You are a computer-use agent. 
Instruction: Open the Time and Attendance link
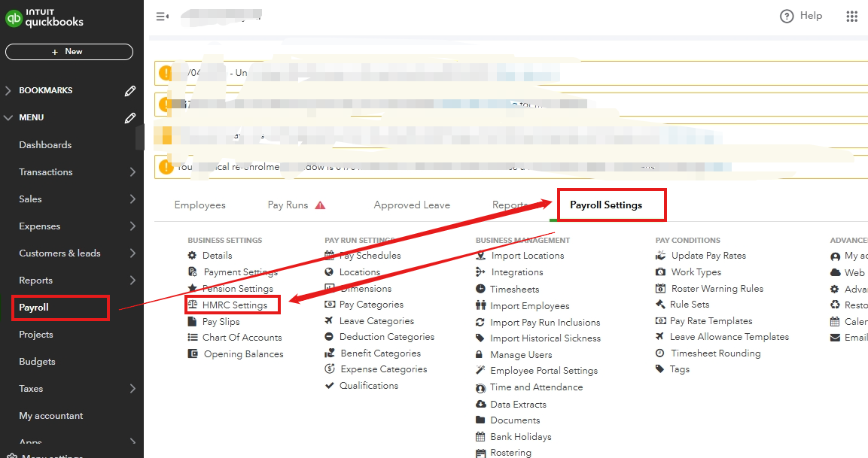click(537, 387)
